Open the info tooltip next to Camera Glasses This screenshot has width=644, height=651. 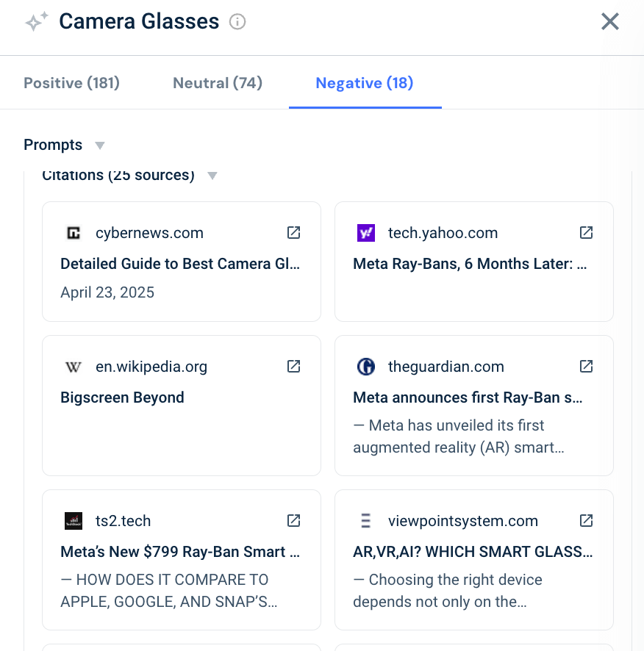point(237,22)
